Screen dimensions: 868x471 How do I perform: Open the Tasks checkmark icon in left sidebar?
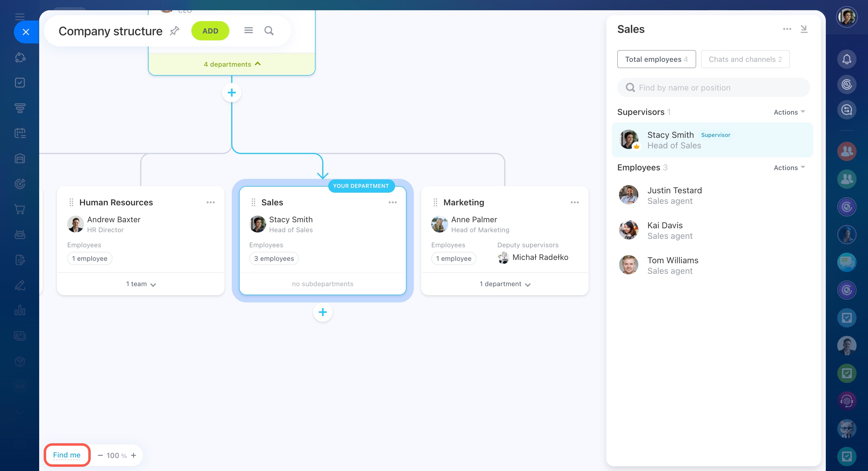pos(20,83)
